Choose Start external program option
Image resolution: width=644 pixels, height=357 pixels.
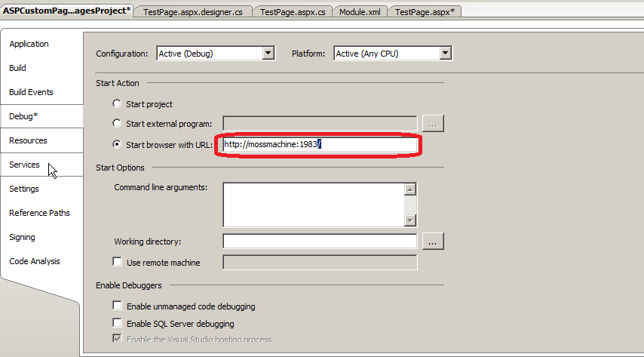tap(117, 123)
